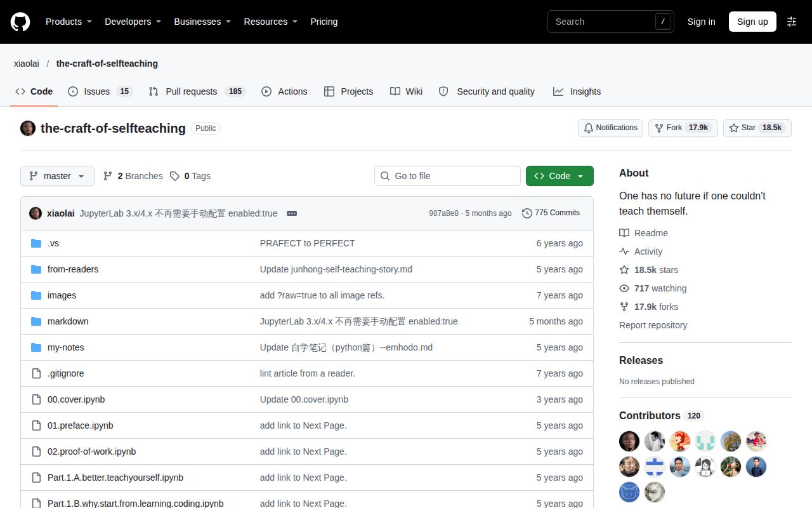
Task: Open the master branch dropdown
Action: coord(57,176)
